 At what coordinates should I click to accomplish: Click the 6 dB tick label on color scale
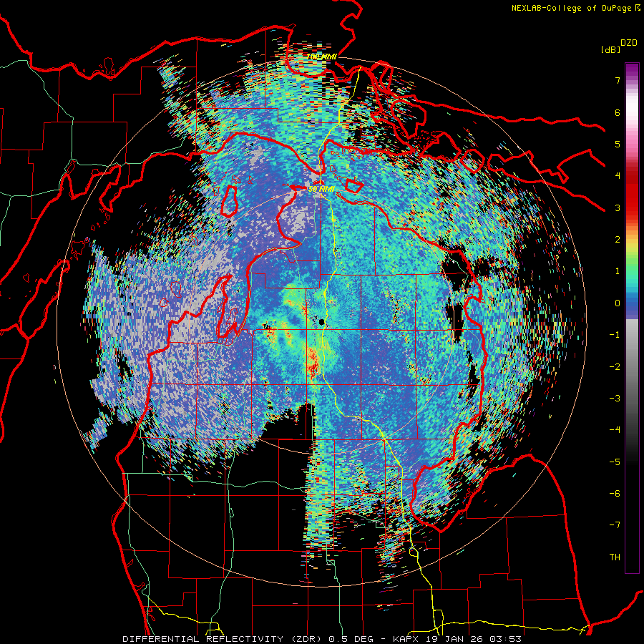(618, 112)
